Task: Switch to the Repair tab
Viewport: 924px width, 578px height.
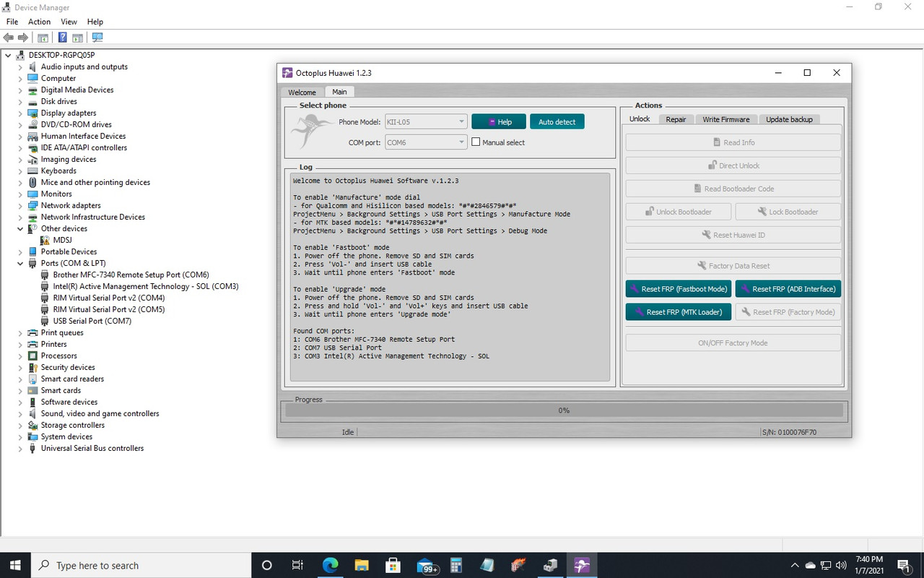Action: 676,119
